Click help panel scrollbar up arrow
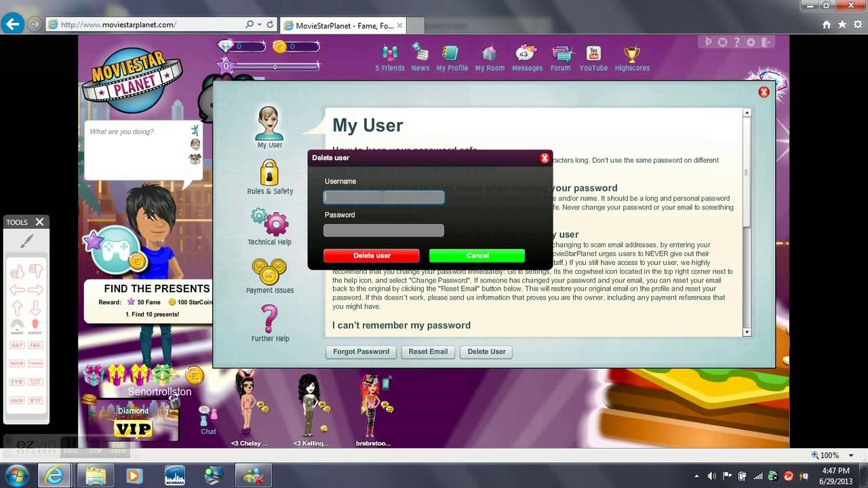 (747, 113)
